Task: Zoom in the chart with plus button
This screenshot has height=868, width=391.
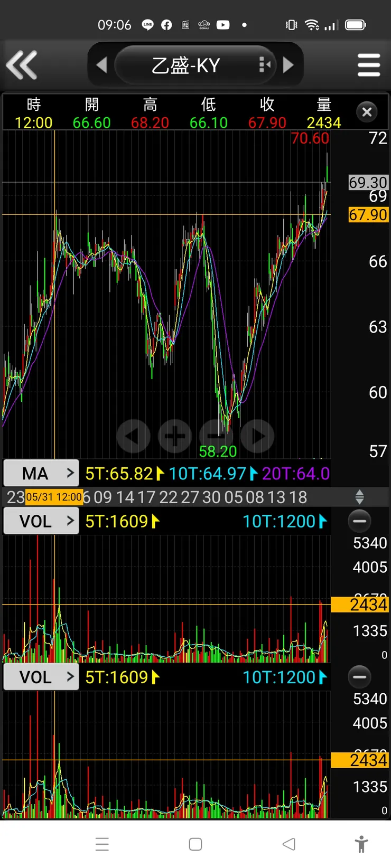Action: tap(175, 436)
